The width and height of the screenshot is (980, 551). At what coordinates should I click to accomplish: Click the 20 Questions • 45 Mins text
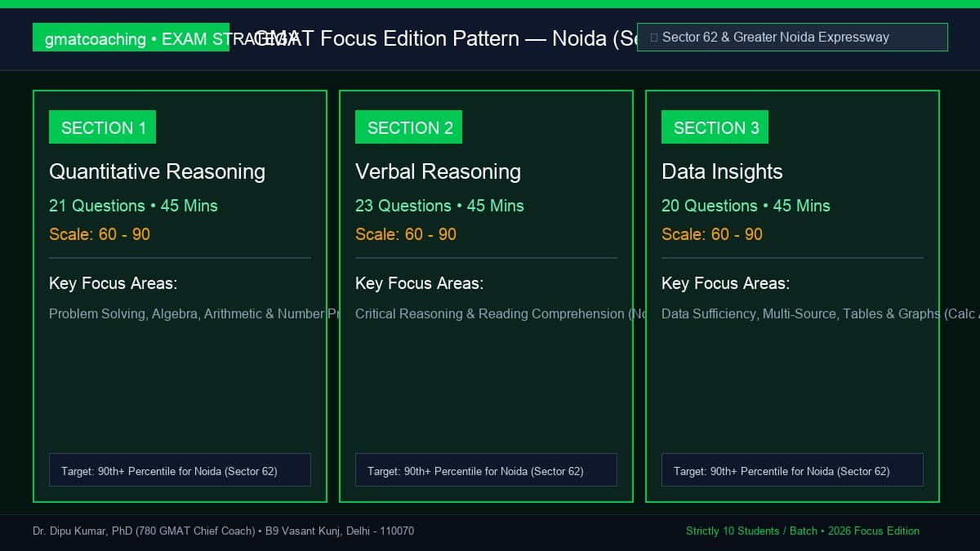[x=746, y=206]
